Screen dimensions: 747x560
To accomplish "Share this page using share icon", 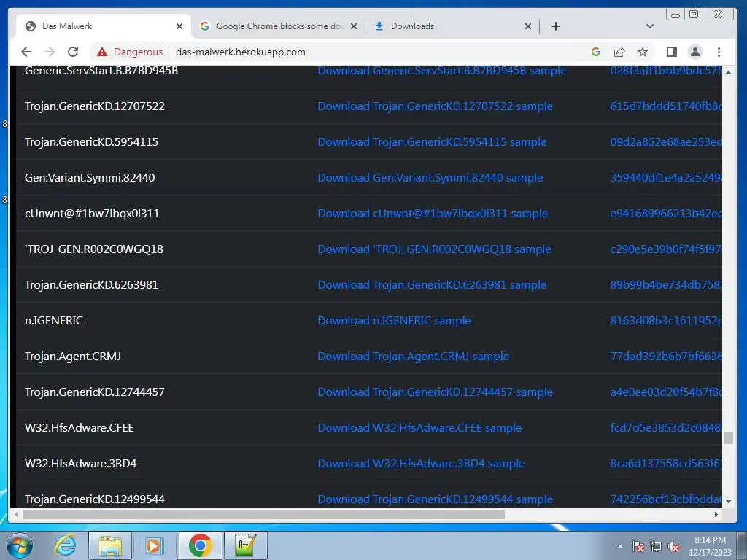I will click(619, 52).
